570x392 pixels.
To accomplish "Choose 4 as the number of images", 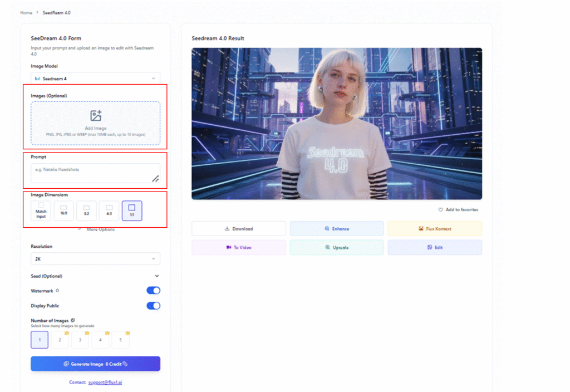I will coord(100,340).
